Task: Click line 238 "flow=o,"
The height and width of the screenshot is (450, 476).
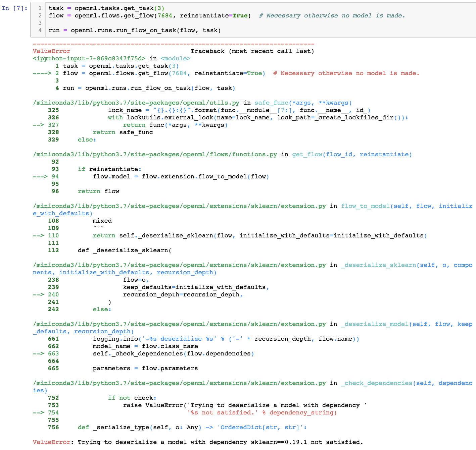Action: [x=136, y=280]
